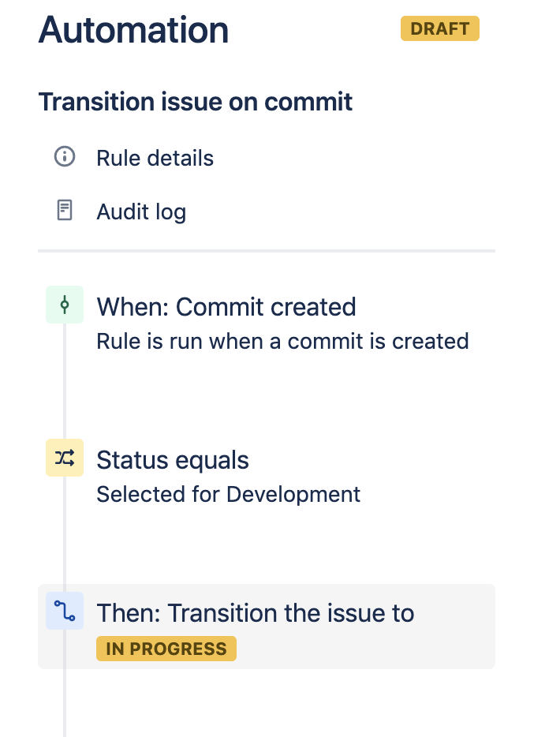This screenshot has width=560, height=737.
Task: Click the Audit log document icon
Action: [64, 211]
